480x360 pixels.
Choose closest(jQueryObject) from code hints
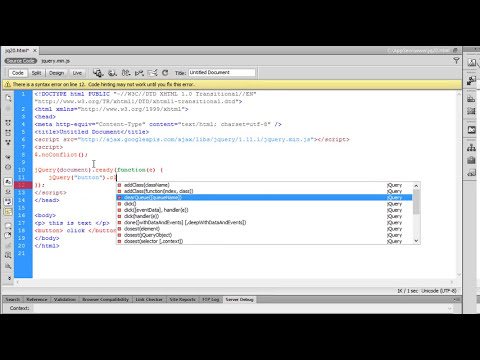264,235
